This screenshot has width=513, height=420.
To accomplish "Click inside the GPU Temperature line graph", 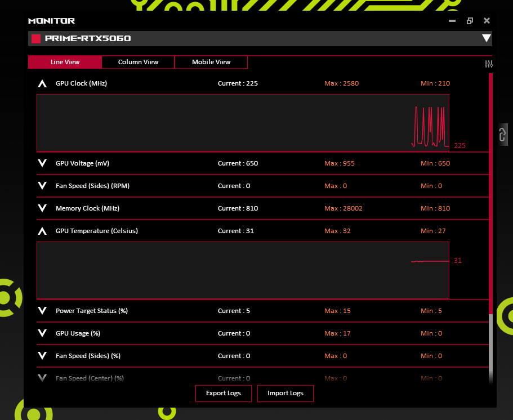I will (x=243, y=270).
